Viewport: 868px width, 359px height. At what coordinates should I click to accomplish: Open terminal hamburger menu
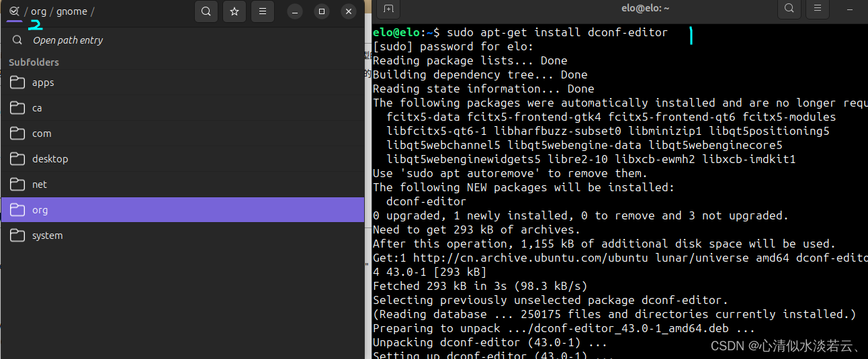coord(817,9)
